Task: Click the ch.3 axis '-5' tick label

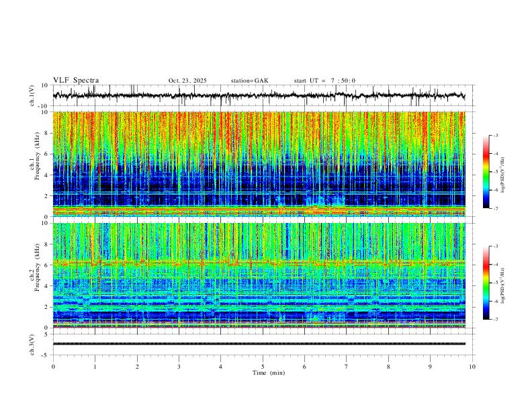Action: [x=46, y=355]
